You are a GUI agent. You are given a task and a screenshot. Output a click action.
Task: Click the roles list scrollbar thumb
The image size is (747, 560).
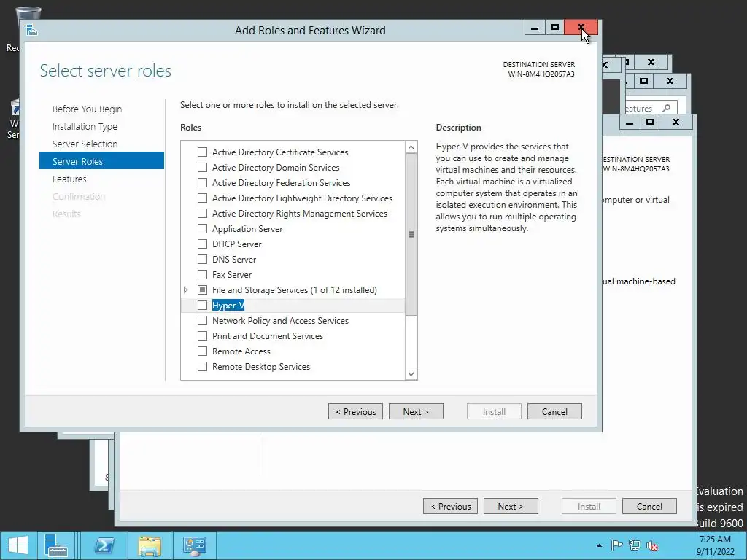[x=411, y=234]
